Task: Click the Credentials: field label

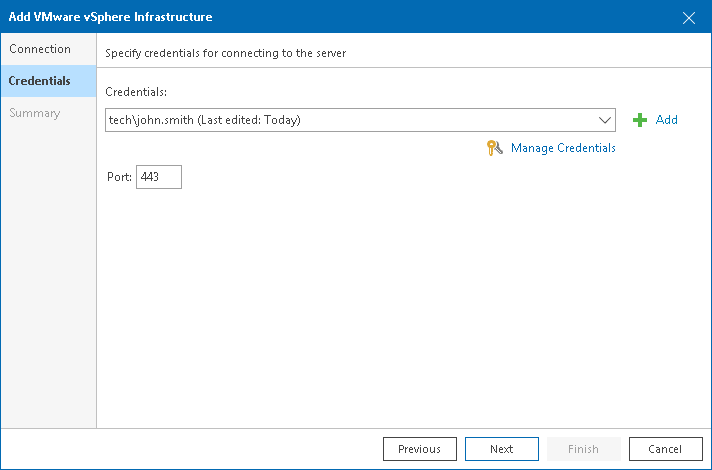Action: click(136, 92)
